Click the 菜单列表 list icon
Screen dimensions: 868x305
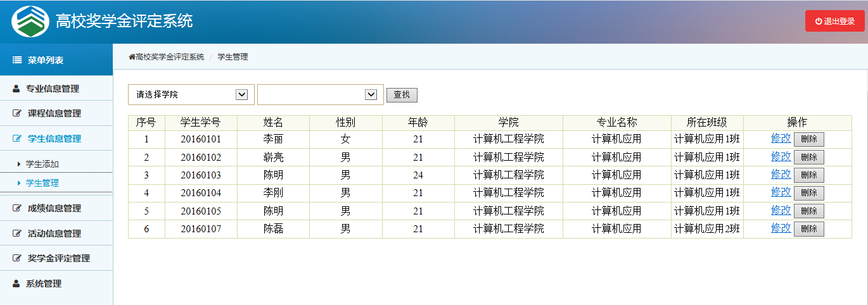(17, 60)
